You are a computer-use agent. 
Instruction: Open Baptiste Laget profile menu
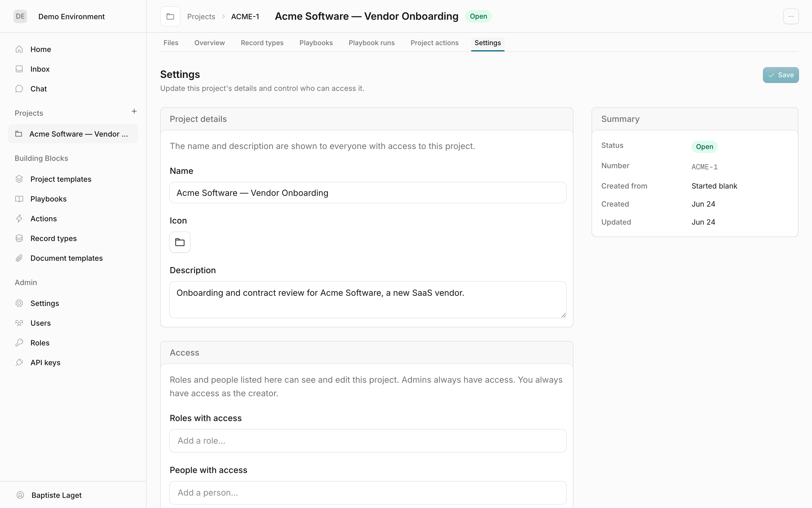pos(73,495)
